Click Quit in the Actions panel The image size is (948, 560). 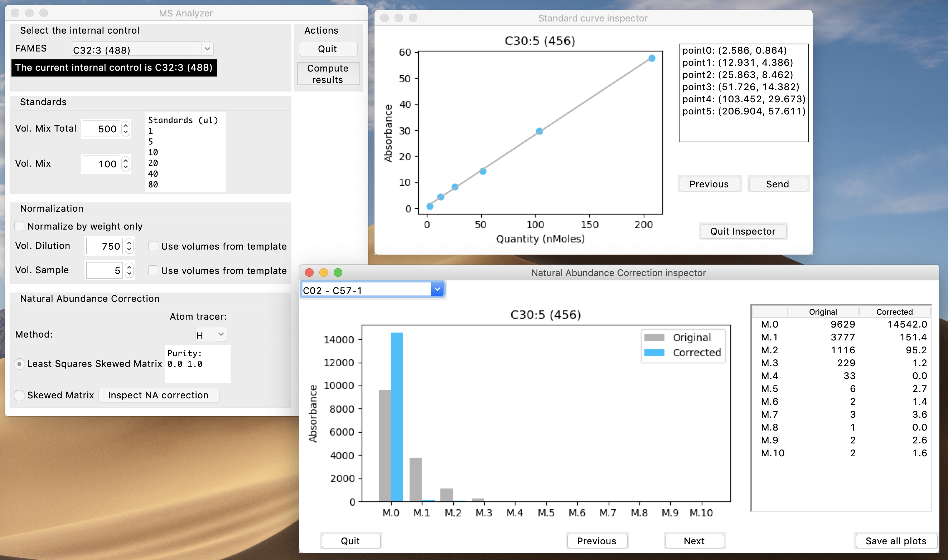[328, 49]
